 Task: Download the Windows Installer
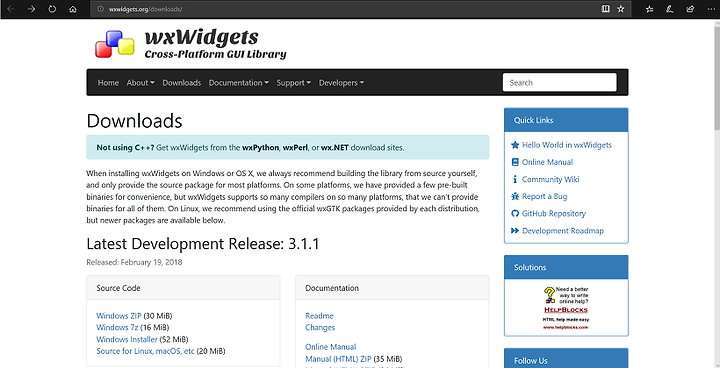tap(127, 340)
